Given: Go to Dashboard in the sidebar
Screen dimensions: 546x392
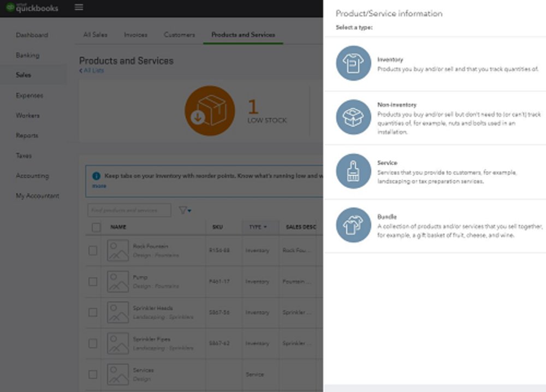Looking at the screenshot, I should (32, 35).
